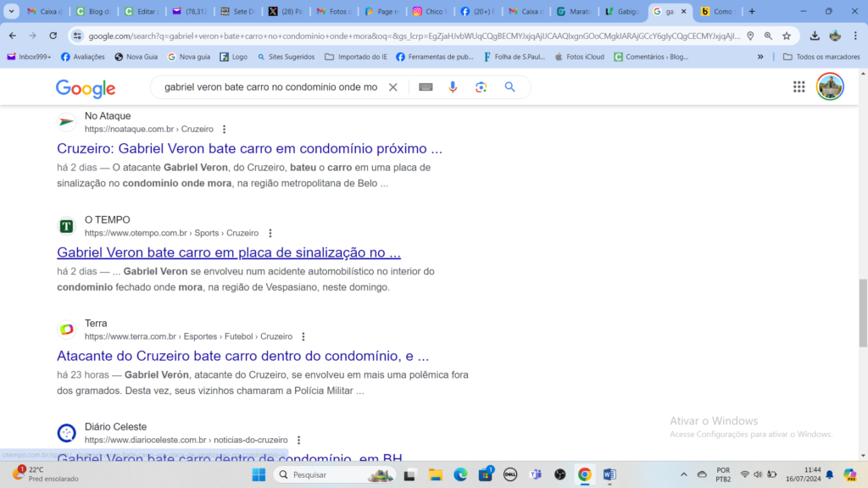Open Inbox999+ bookmark
The height and width of the screenshot is (488, 868).
[29, 57]
